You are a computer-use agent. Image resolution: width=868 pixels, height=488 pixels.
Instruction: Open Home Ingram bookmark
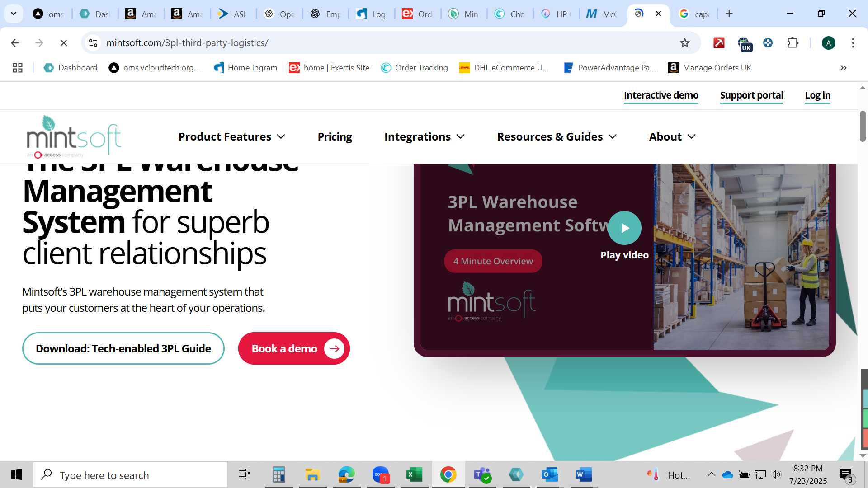tap(245, 68)
